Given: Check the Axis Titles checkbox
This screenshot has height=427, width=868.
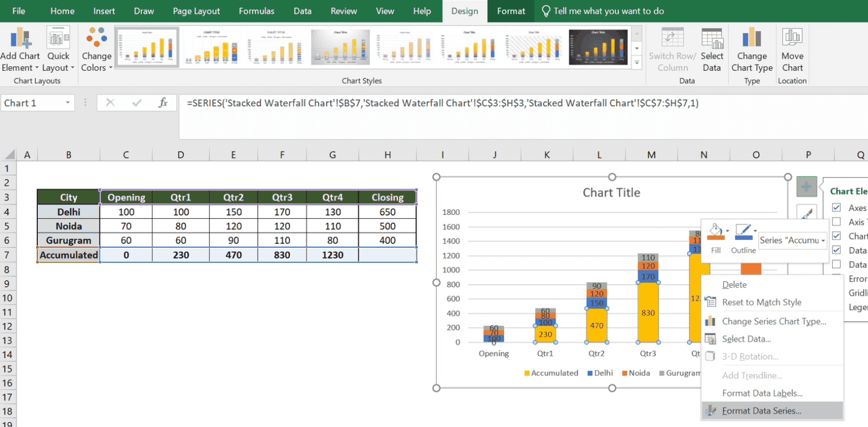Looking at the screenshot, I should [x=836, y=222].
